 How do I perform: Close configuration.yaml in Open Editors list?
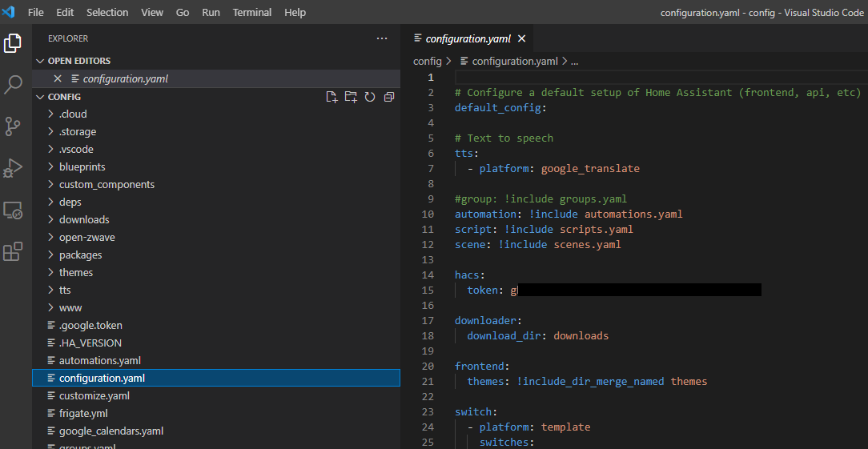pyautogui.click(x=57, y=79)
